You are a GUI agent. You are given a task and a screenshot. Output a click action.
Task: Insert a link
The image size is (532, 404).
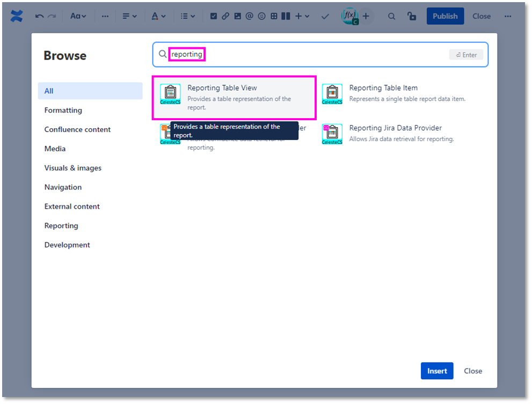click(225, 16)
